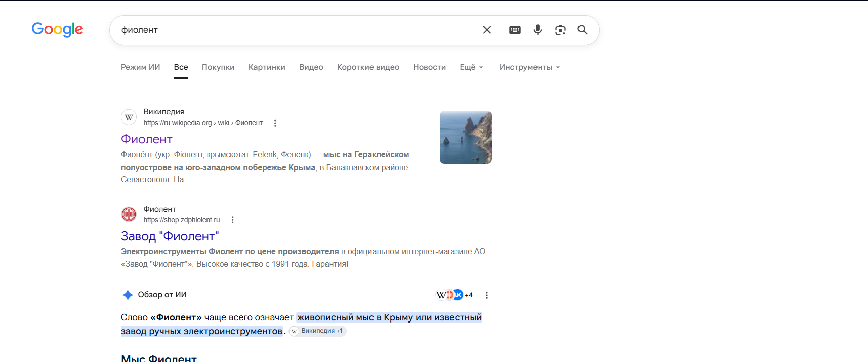868x362 pixels.
Task: Click the blue sparkle icon by Обзор от ИИ
Action: (128, 295)
